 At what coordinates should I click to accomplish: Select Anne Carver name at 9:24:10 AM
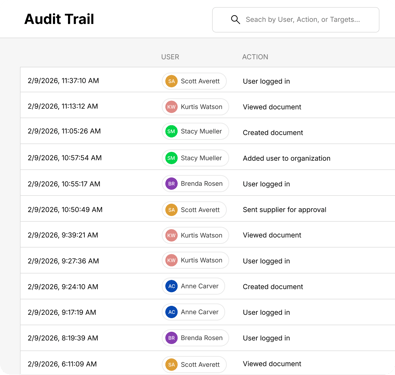click(200, 286)
